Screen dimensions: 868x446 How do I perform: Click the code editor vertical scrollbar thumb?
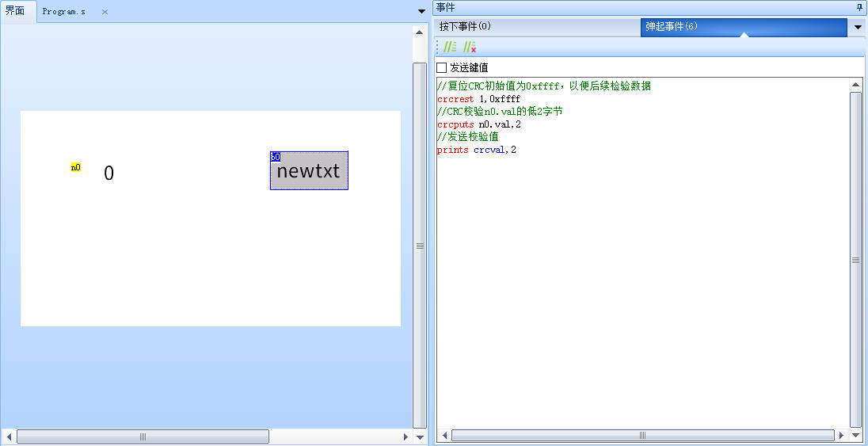click(855, 259)
